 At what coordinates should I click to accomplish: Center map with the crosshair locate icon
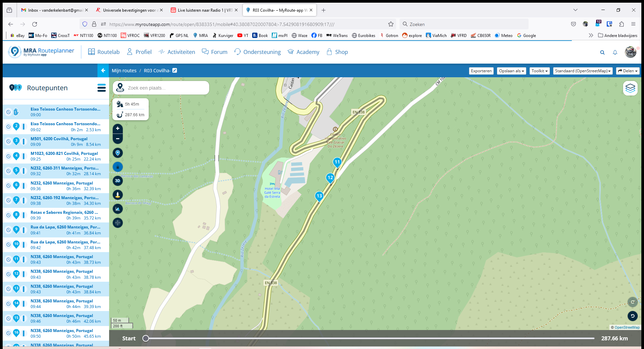coord(118,223)
